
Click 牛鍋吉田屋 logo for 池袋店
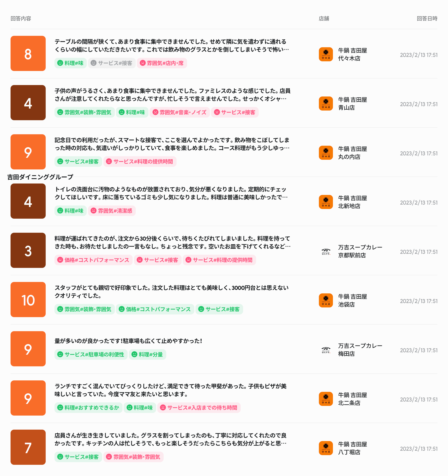pos(326,300)
